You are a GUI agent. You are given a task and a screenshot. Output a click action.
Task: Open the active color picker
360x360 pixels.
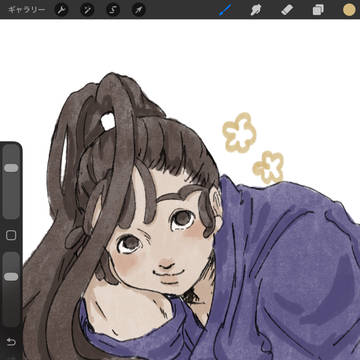349,10
